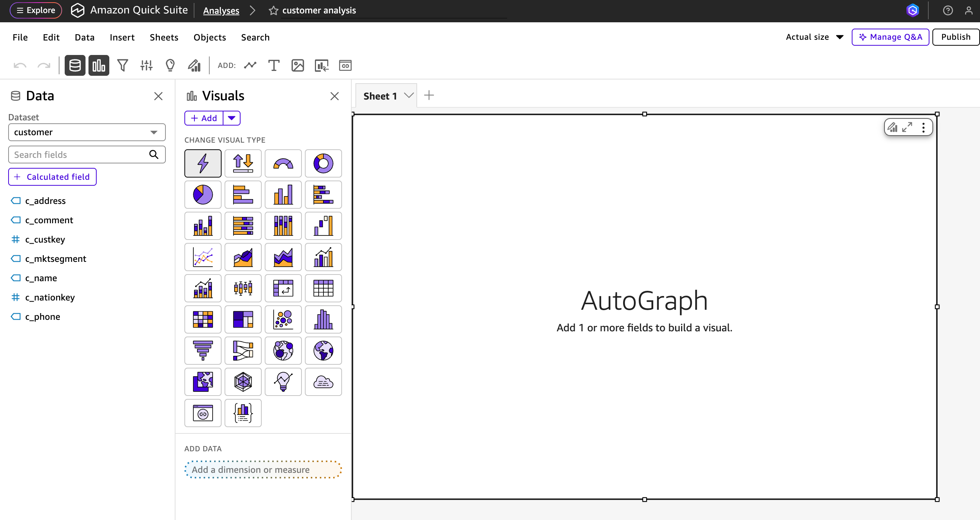Toggle the AutoGraph visual type selection

(x=203, y=163)
